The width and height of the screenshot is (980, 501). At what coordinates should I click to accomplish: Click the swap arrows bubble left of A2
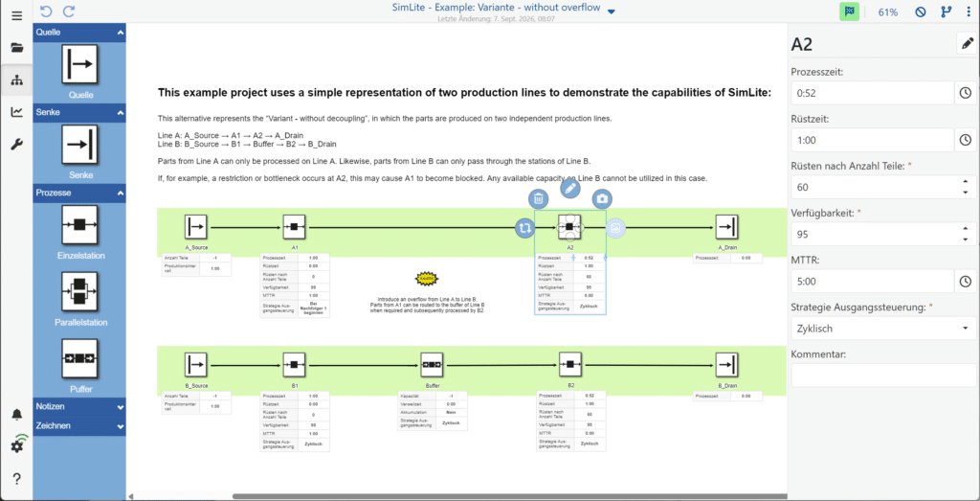[525, 228]
